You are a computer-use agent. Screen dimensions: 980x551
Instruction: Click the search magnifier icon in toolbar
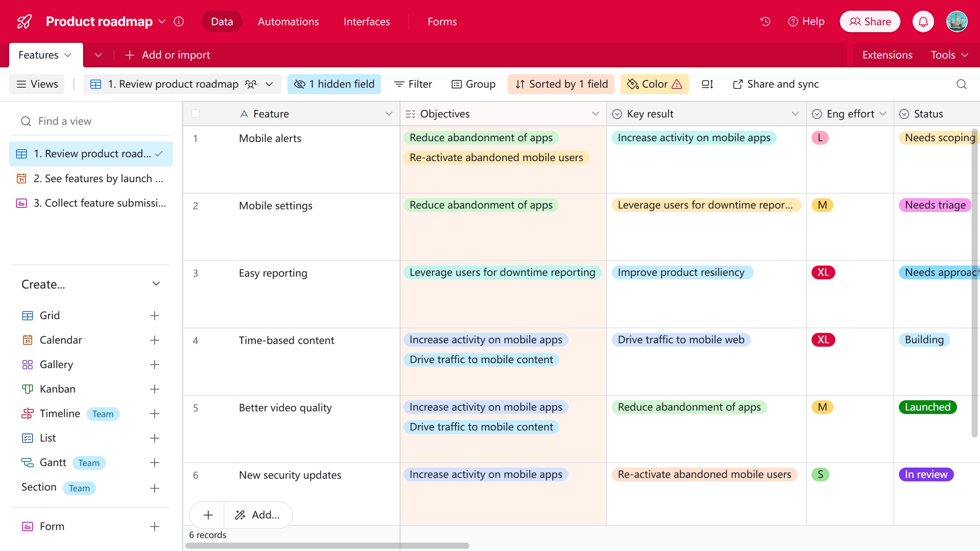coord(962,84)
